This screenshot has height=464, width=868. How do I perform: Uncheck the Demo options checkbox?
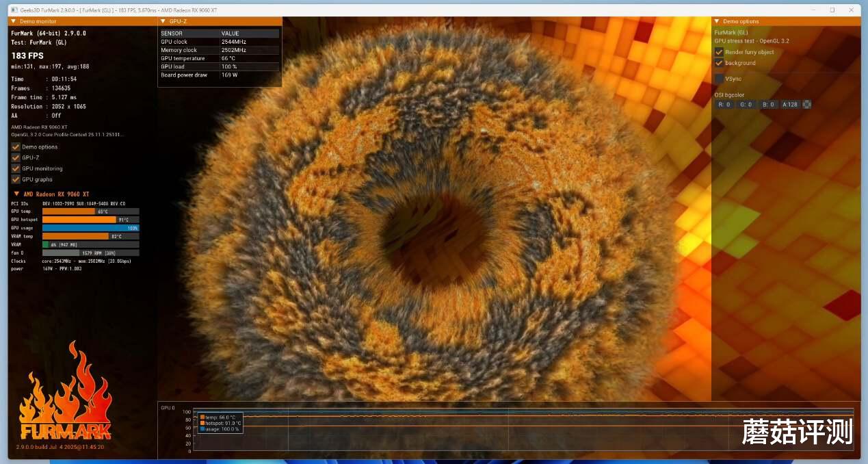click(x=16, y=146)
